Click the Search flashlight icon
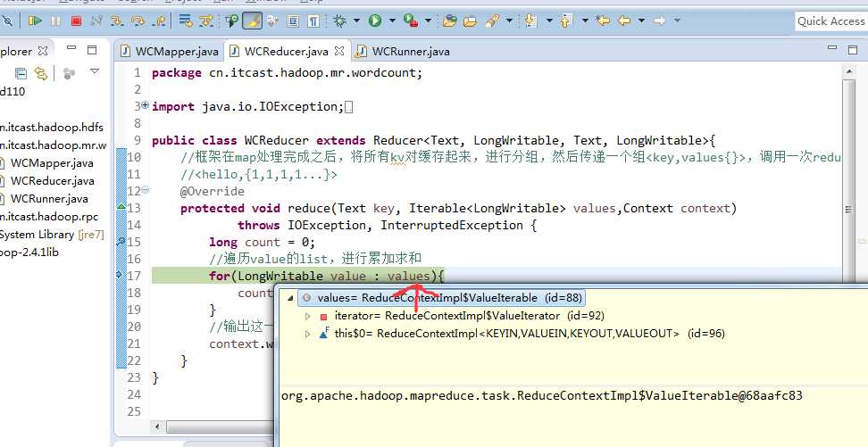Viewport: 868px width, 447px height. click(491, 21)
